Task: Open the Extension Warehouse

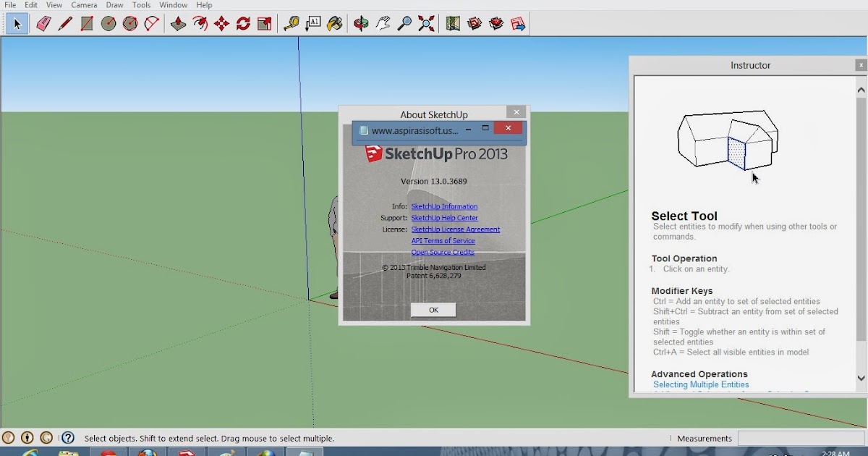Action: coord(496,24)
